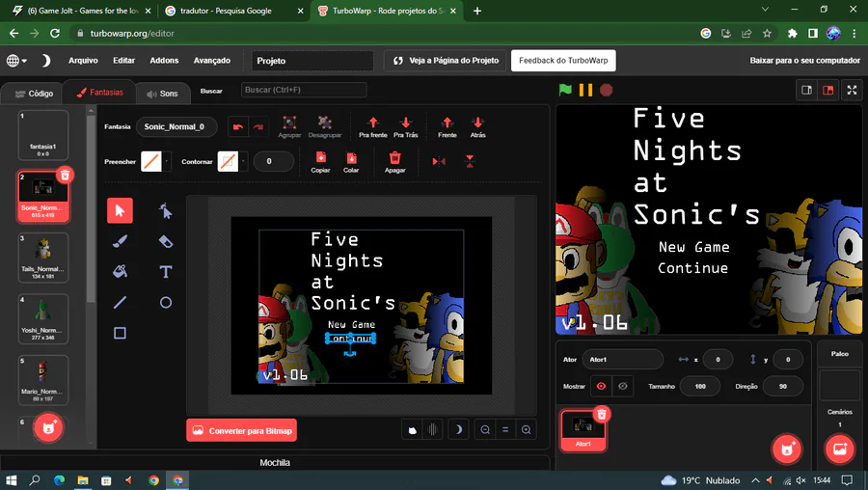The height and width of the screenshot is (490, 868).
Task: Select the Line tool
Action: pyautogui.click(x=120, y=302)
